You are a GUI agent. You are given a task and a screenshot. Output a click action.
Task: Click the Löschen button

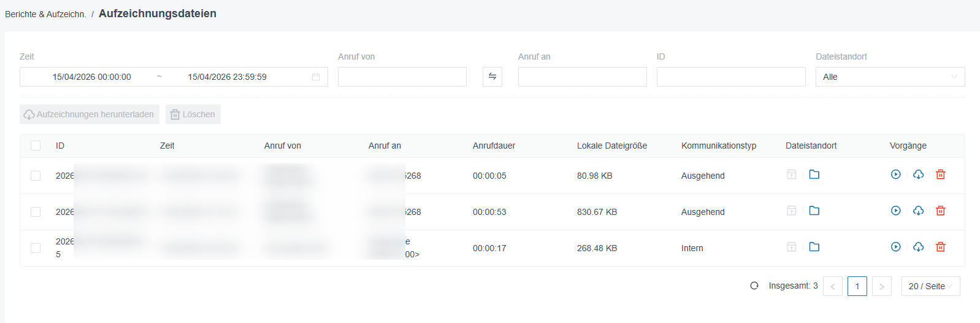click(193, 114)
